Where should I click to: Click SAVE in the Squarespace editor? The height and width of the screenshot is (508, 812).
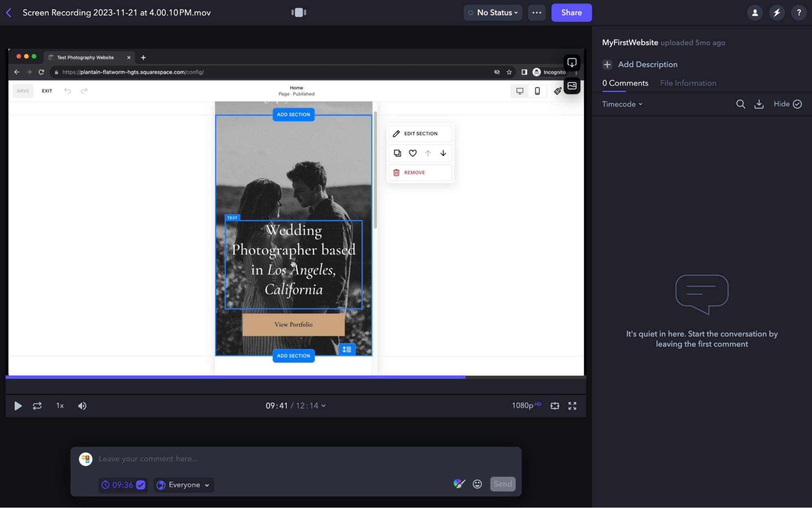(x=23, y=91)
